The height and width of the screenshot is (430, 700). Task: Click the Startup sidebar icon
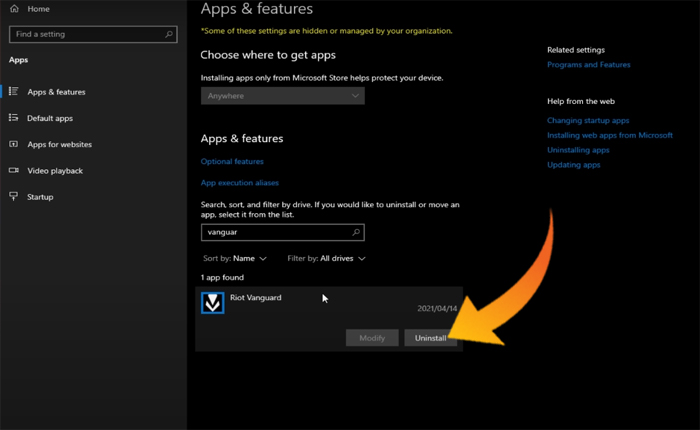[14, 197]
